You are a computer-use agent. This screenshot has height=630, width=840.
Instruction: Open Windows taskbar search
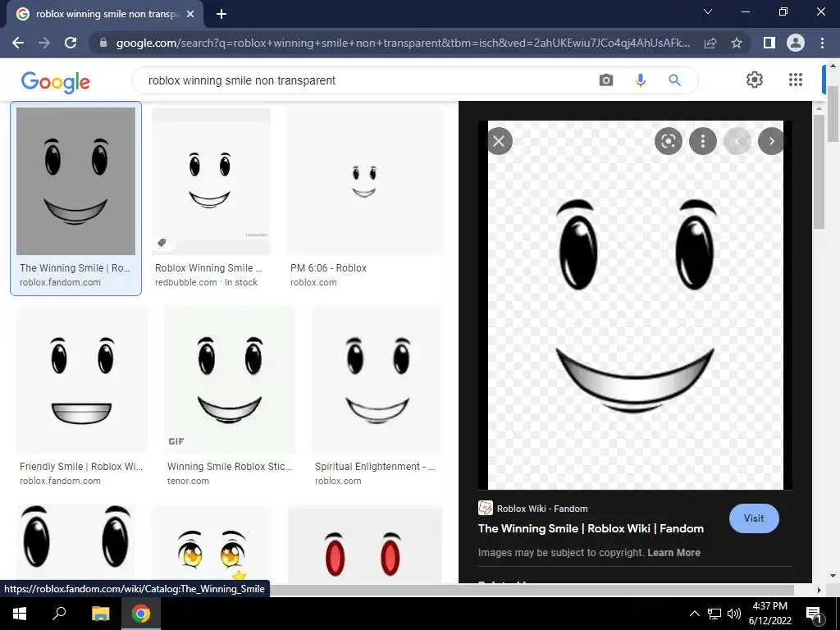pyautogui.click(x=59, y=614)
